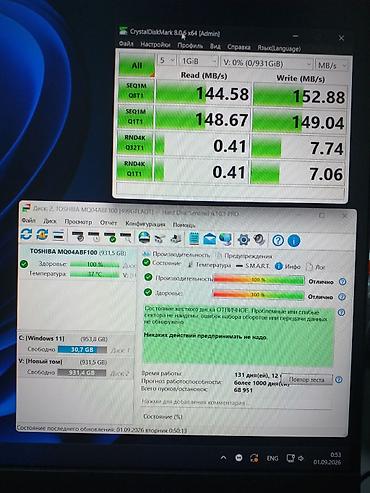Open the units dropdown showing MB/s
This screenshot has height=493, width=370.
[331, 65]
